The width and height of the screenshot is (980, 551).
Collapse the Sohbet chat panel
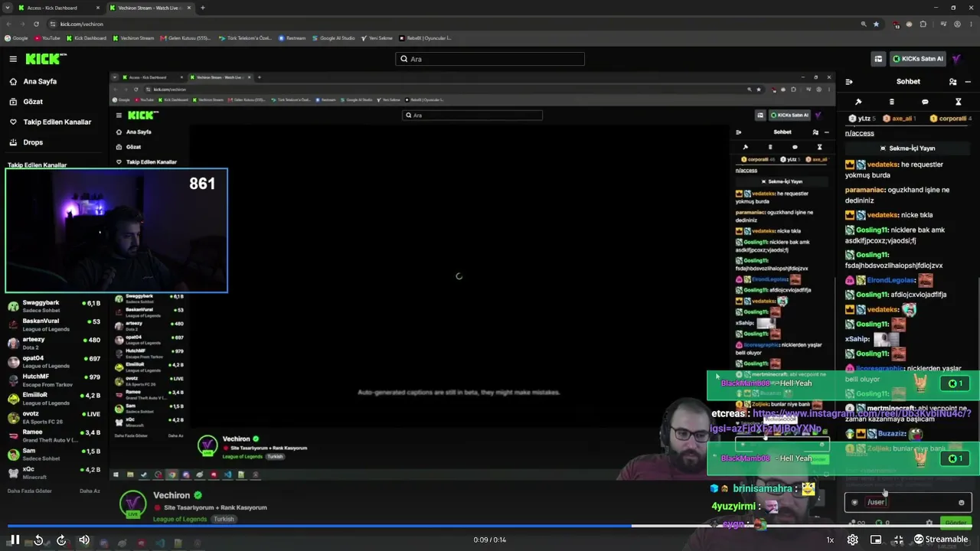point(849,82)
